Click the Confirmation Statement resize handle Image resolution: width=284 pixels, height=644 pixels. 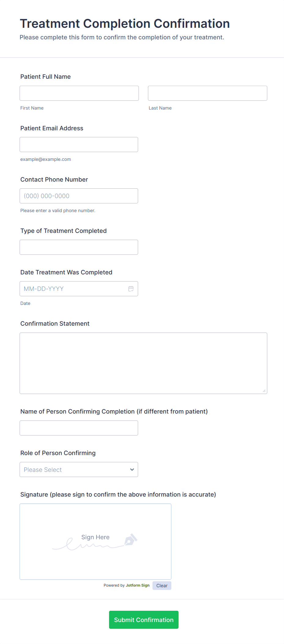click(x=264, y=391)
